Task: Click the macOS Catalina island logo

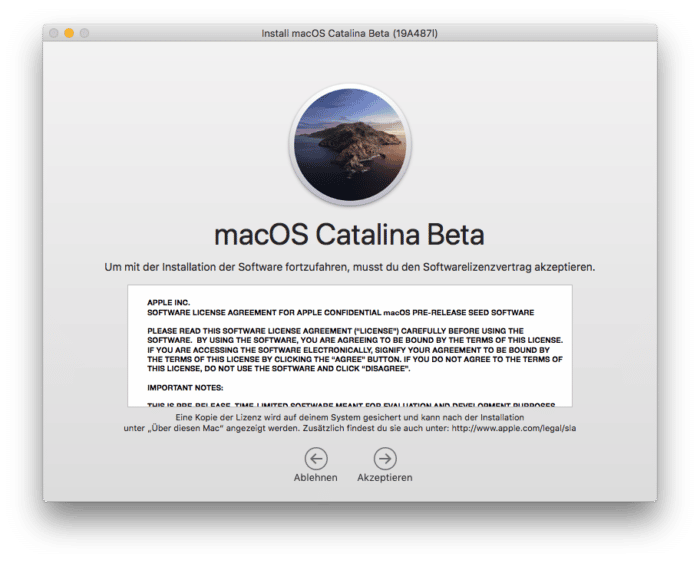Action: click(350, 144)
